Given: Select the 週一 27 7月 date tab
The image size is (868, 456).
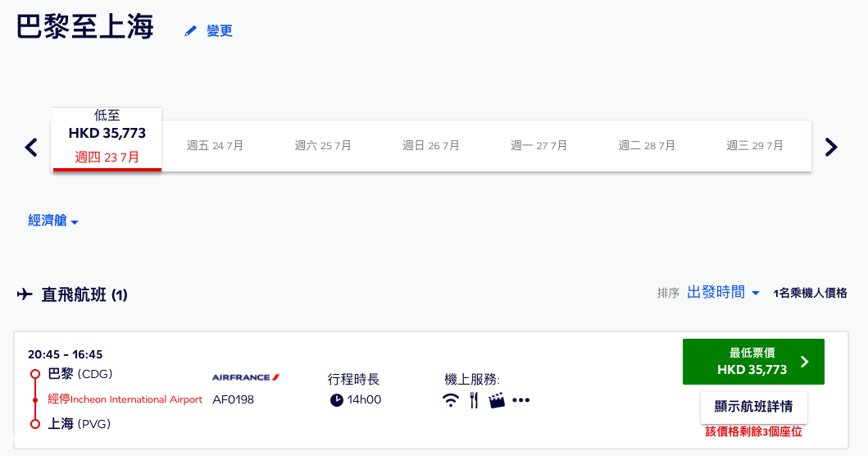Looking at the screenshot, I should [539, 146].
